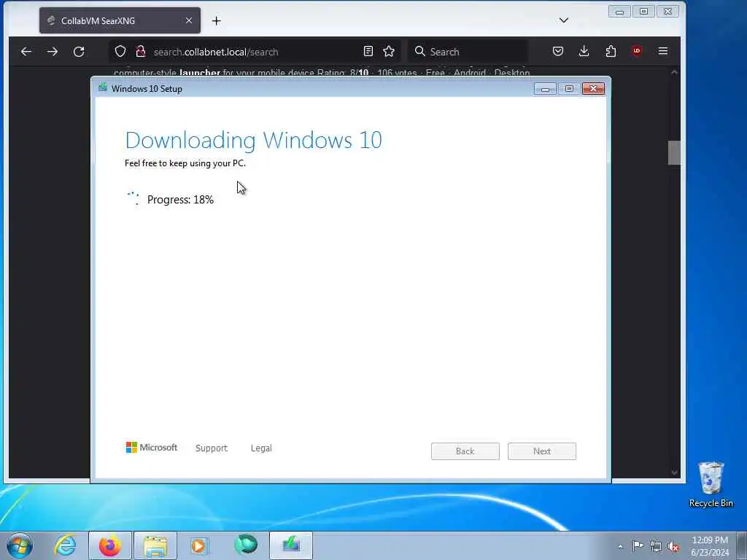Open Pocket save icon in Firefox toolbar
The width and height of the screenshot is (747, 560).
click(x=558, y=52)
